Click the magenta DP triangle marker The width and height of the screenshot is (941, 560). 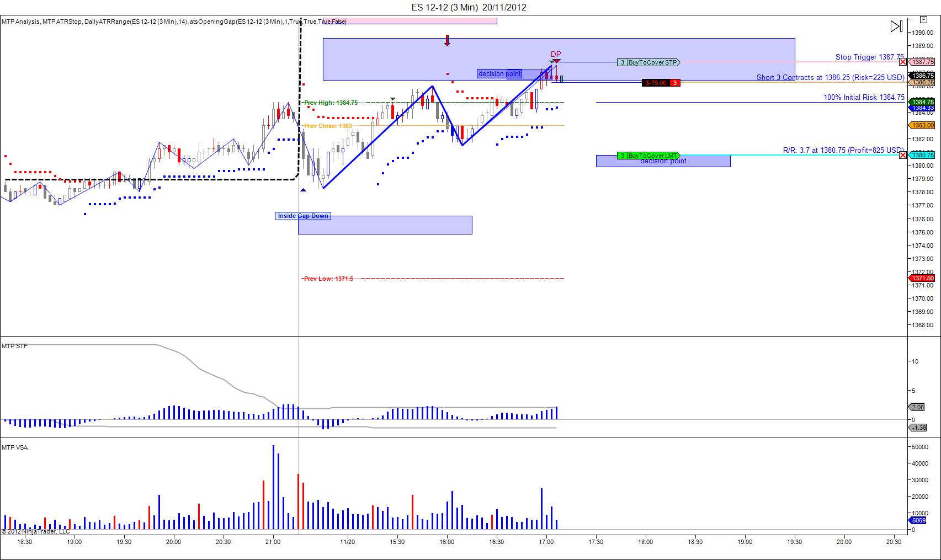click(556, 61)
